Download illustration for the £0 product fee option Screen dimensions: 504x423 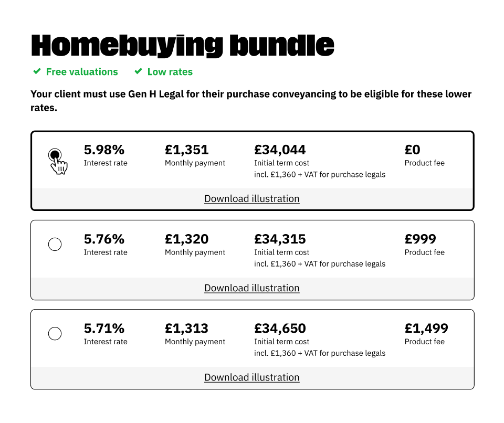251,199
